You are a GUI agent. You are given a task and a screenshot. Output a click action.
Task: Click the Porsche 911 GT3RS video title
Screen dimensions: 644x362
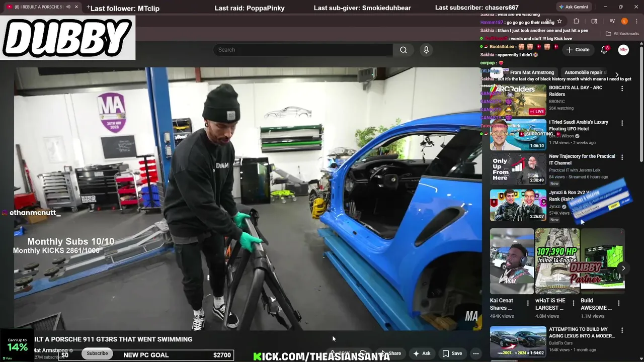tap(113, 339)
